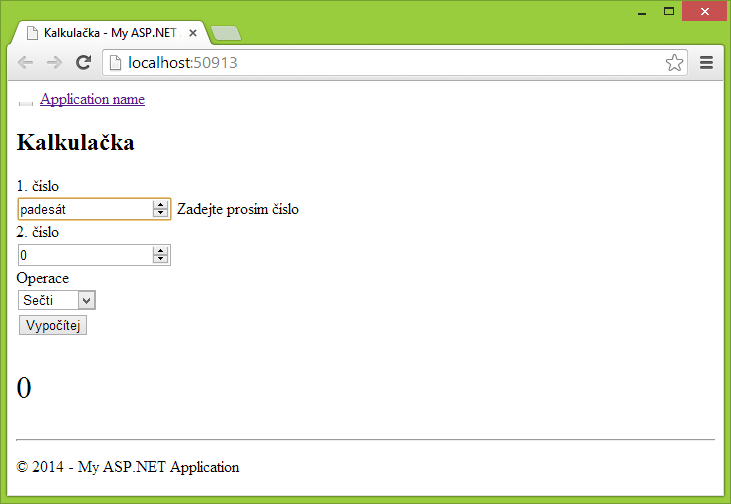Increase 2. číslo with up arrow
Image resolution: width=731 pixels, height=504 pixels.
pyautogui.click(x=160, y=251)
